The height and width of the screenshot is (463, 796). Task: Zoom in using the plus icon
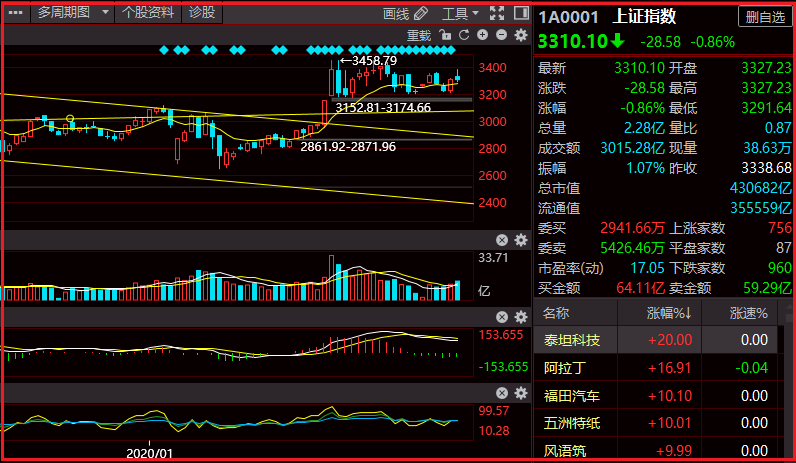coord(482,35)
